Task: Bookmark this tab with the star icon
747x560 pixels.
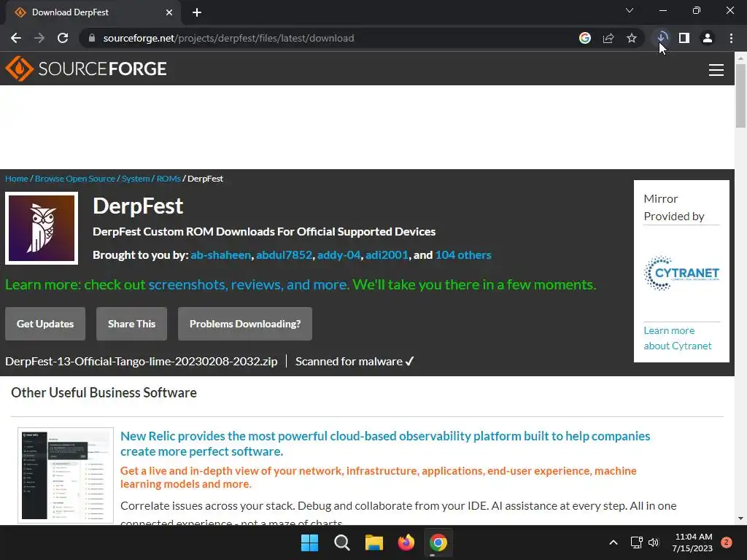Action: [x=631, y=38]
